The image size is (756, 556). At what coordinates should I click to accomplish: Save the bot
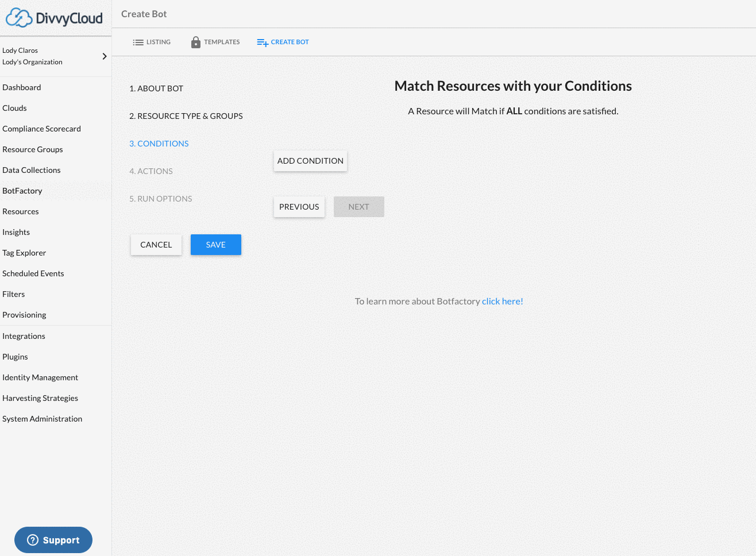[216, 245]
